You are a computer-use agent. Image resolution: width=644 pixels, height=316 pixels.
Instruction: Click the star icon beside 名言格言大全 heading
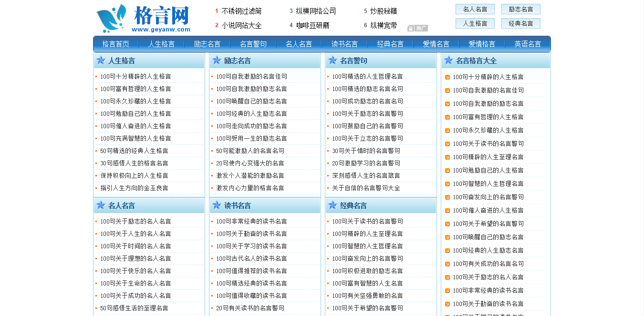point(448,61)
